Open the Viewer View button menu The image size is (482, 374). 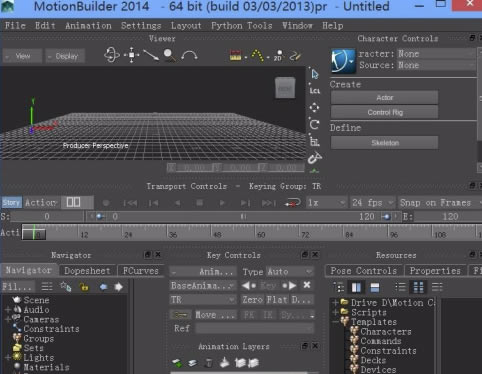[x=22, y=56]
